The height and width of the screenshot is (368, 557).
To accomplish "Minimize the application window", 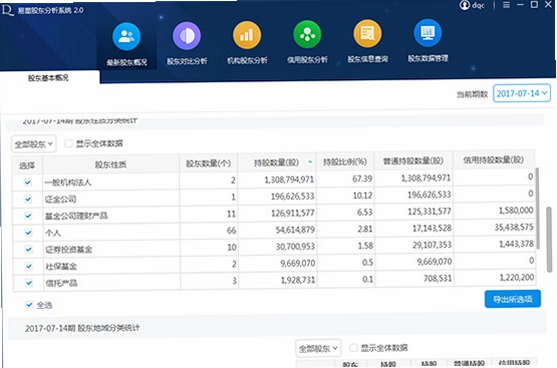I will coord(520,5).
